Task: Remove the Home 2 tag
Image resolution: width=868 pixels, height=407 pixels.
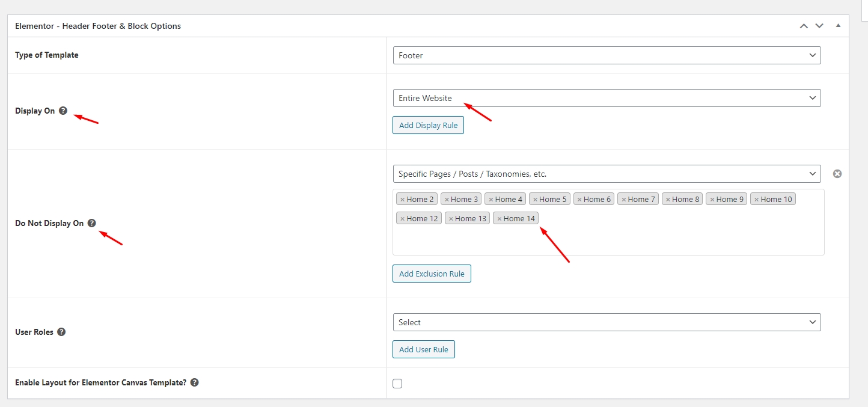Action: [402, 200]
